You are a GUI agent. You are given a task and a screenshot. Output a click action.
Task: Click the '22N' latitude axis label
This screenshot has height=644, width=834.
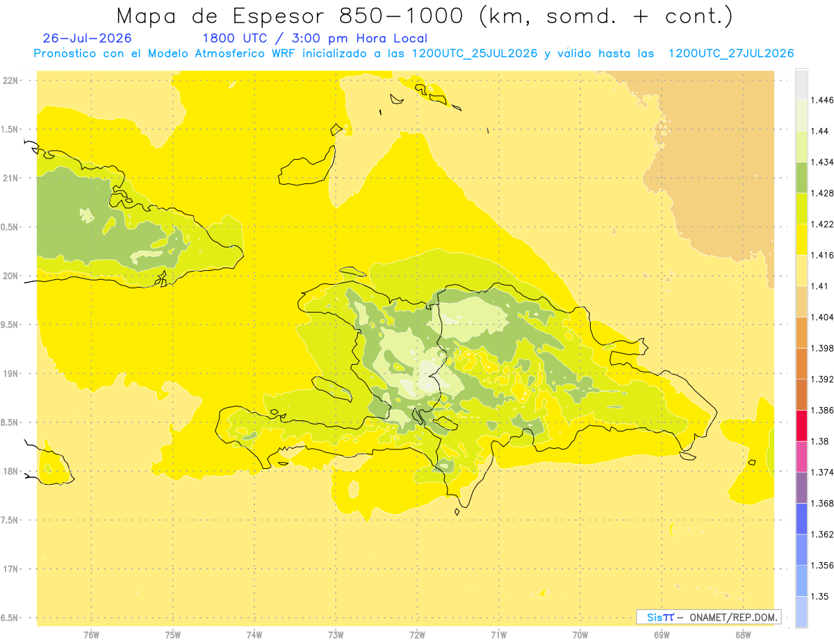[x=11, y=81]
